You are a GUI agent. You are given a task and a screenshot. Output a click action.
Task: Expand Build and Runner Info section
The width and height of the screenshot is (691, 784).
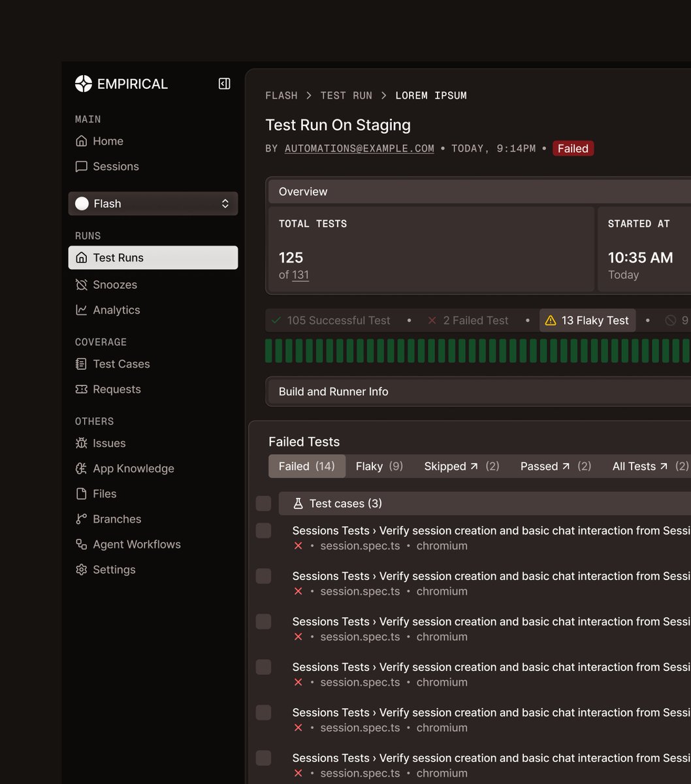tap(479, 391)
